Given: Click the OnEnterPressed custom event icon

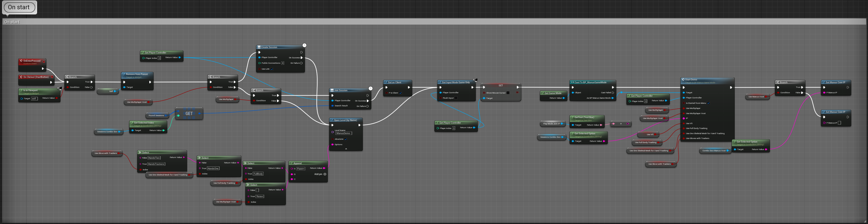Looking at the screenshot, I should click(21, 61).
